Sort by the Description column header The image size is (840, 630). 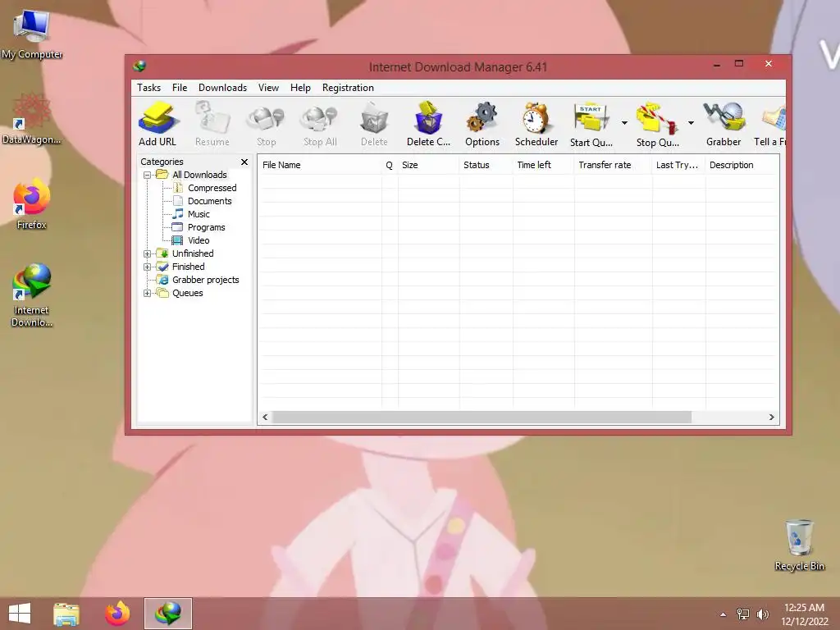(x=742, y=165)
